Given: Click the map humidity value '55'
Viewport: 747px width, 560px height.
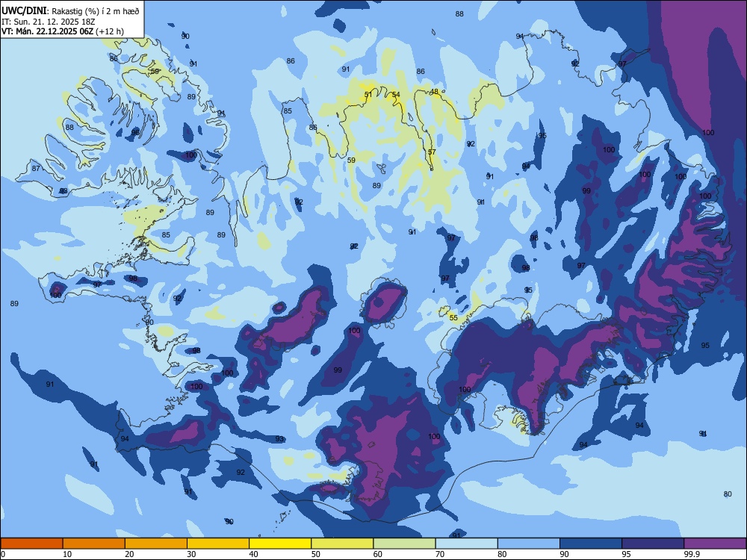Looking at the screenshot, I should (453, 317).
